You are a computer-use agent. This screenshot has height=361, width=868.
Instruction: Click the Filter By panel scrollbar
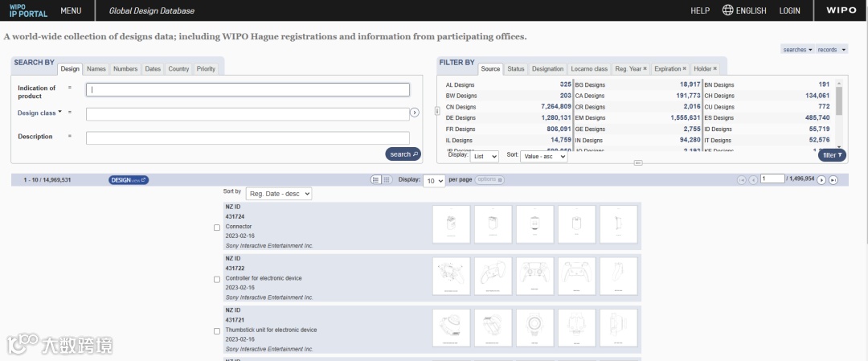pyautogui.click(x=838, y=101)
